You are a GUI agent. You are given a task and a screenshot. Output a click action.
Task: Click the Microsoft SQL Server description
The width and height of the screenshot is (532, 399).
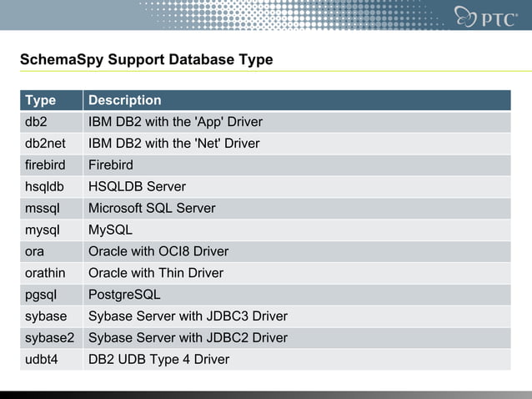152,209
